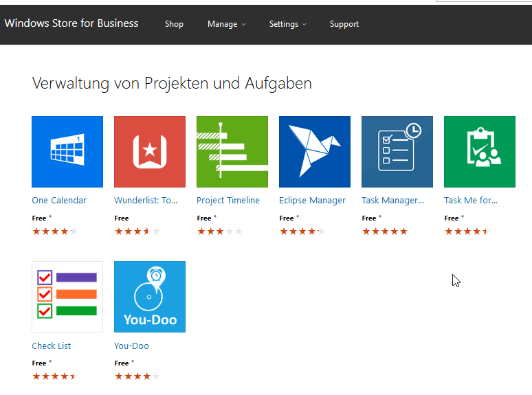Click the Free price under One Calendar
532x395 pixels.
pyautogui.click(x=39, y=218)
